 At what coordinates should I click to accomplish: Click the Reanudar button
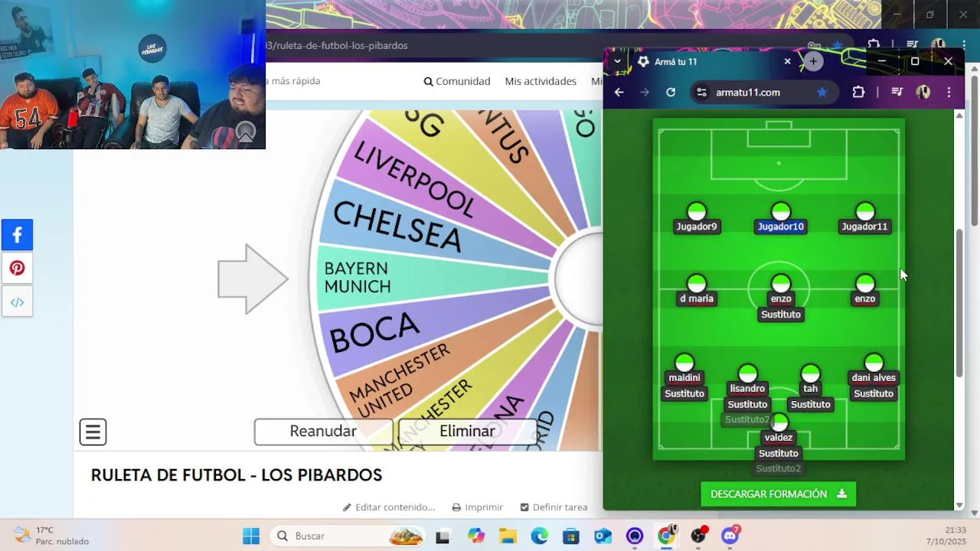323,432
